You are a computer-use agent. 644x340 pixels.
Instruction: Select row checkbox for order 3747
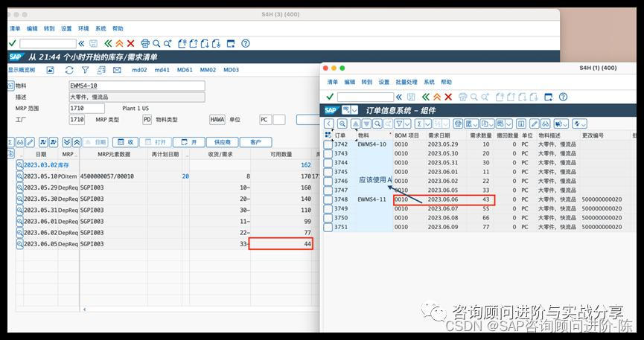click(x=328, y=190)
